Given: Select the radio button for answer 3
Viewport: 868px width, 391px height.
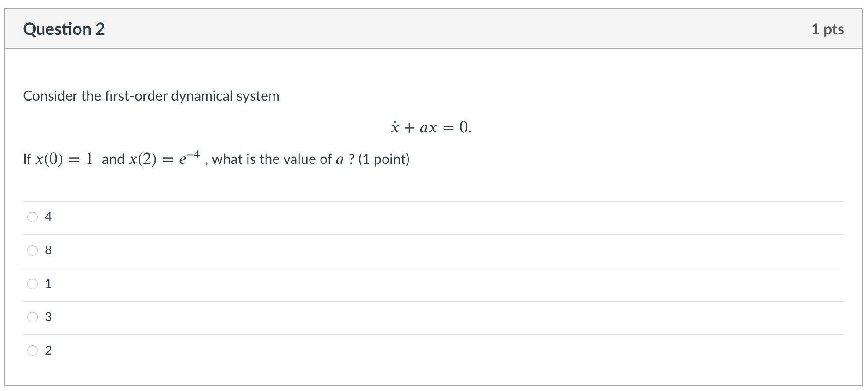Looking at the screenshot, I should click(x=33, y=317).
